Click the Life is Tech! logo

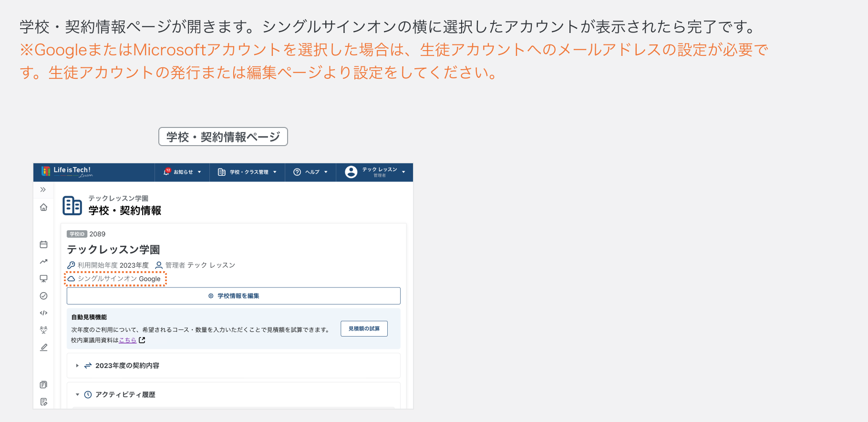(x=67, y=171)
